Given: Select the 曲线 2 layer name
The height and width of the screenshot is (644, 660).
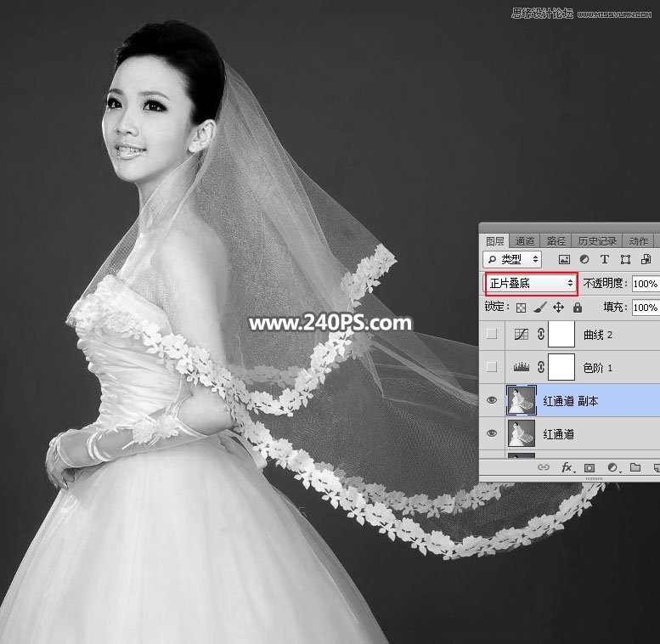Looking at the screenshot, I should (597, 335).
